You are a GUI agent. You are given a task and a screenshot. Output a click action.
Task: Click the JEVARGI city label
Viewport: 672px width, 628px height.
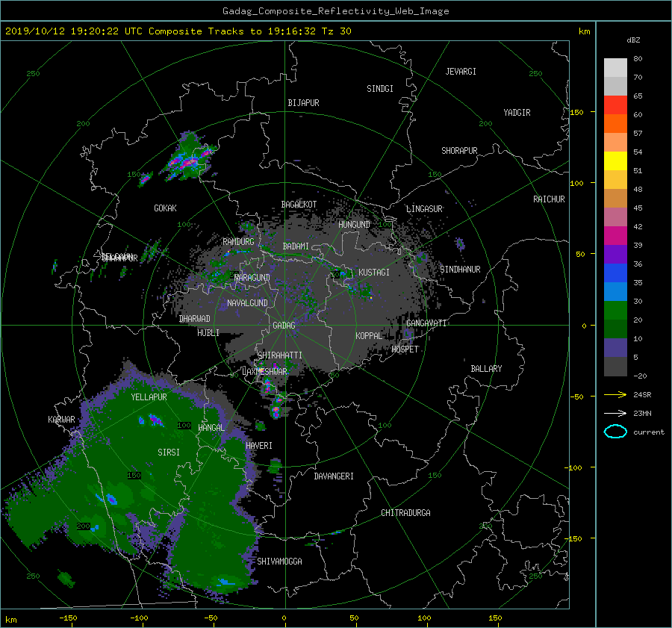[461, 72]
